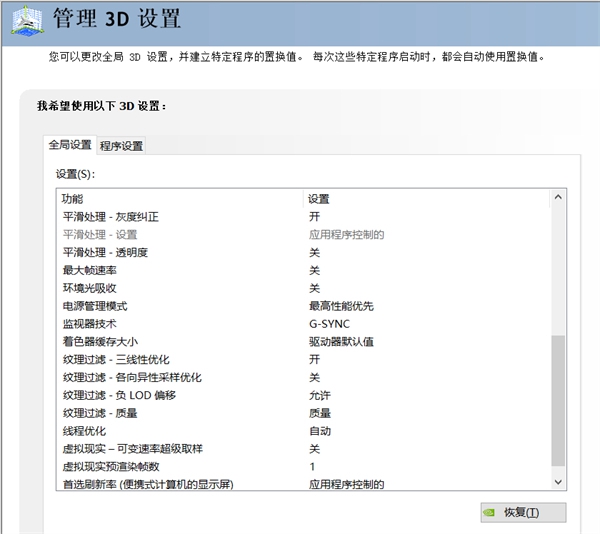Click the 开 value for 三线性优化
Viewport: 600px width, 534px height.
coord(314,360)
